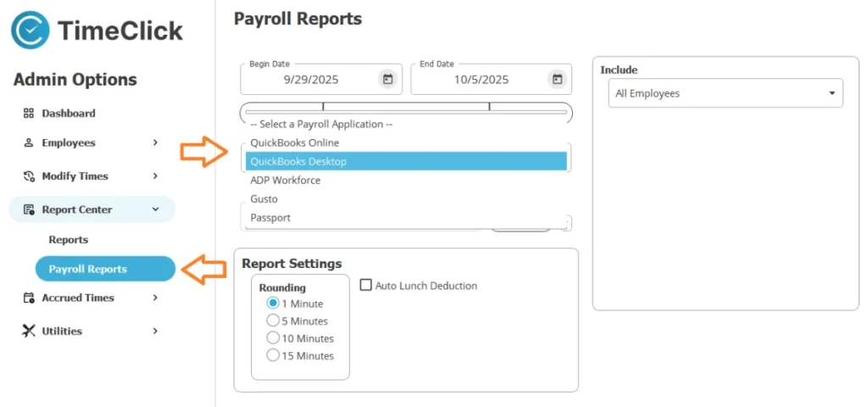This screenshot has width=868, height=407.
Task: Open the All Employees dropdown
Action: 725,93
